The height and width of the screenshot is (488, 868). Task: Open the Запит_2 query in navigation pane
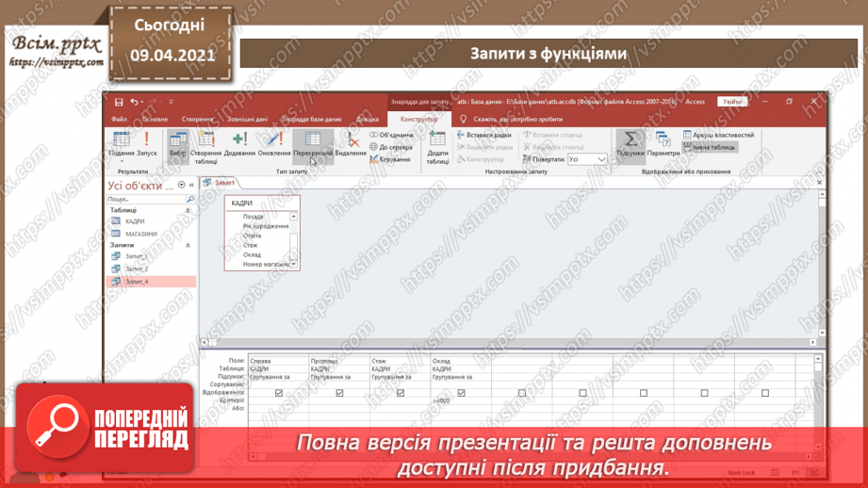click(138, 268)
